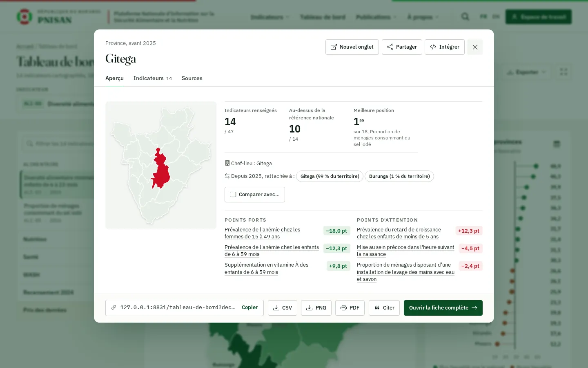
Task: Open Supplémentation en vitamine A link
Action: (x=266, y=268)
